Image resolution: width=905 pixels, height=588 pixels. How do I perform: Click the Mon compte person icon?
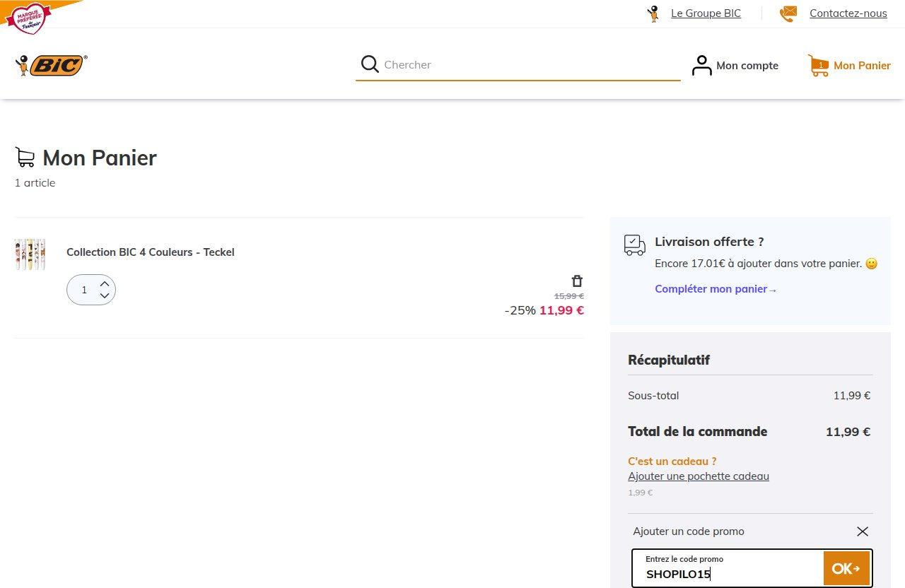[701, 66]
